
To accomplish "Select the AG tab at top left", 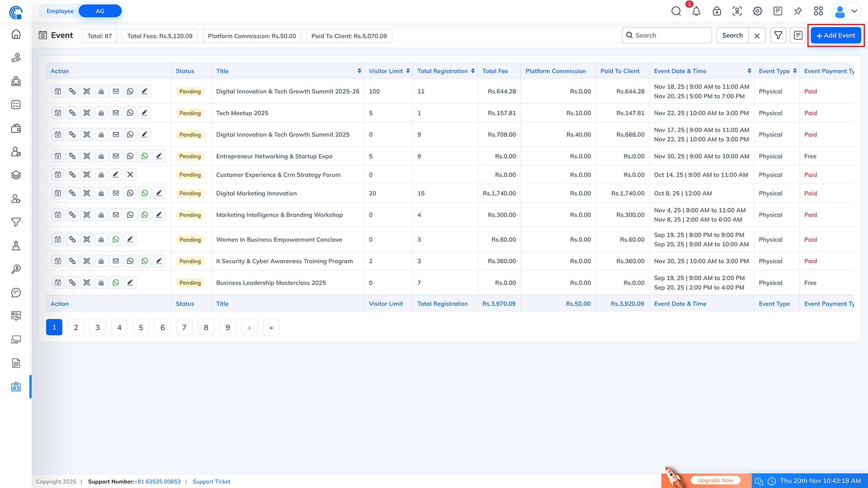I will click(99, 10).
